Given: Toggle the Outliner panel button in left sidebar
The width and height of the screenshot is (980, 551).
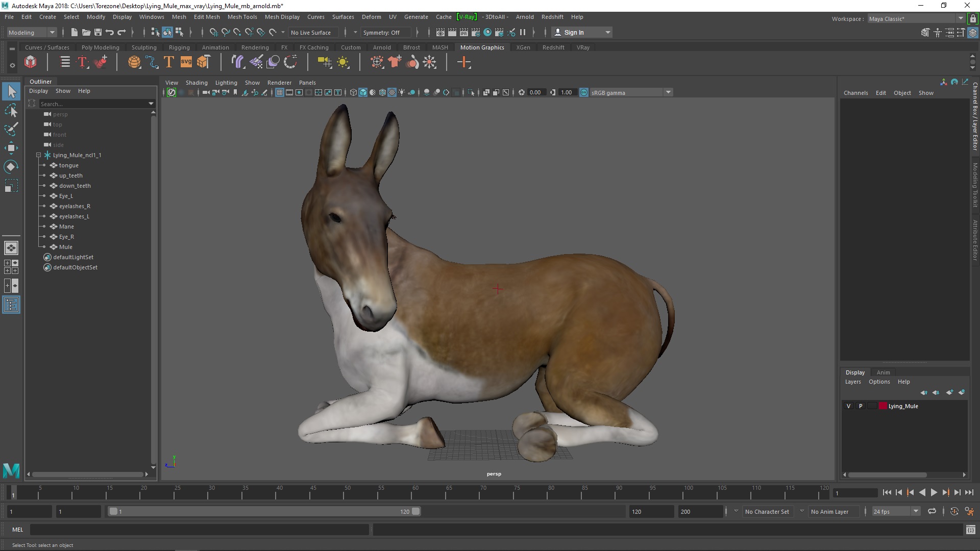Looking at the screenshot, I should point(11,305).
